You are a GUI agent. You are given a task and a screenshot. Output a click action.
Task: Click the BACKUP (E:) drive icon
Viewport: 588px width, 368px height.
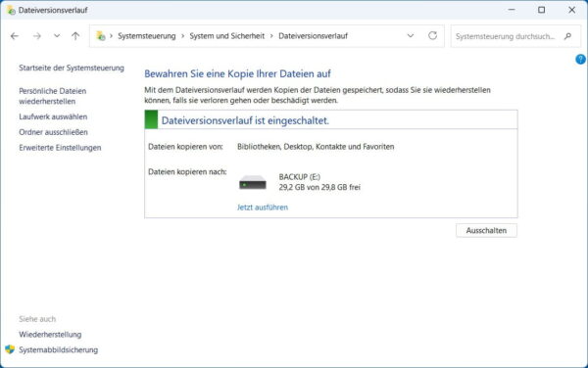coord(253,183)
